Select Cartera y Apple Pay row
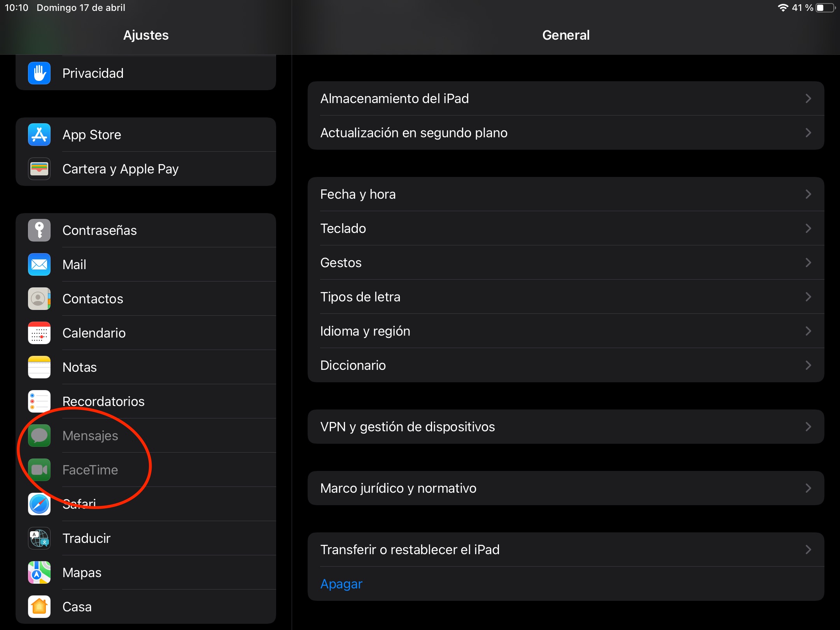The image size is (840, 630). click(x=146, y=169)
